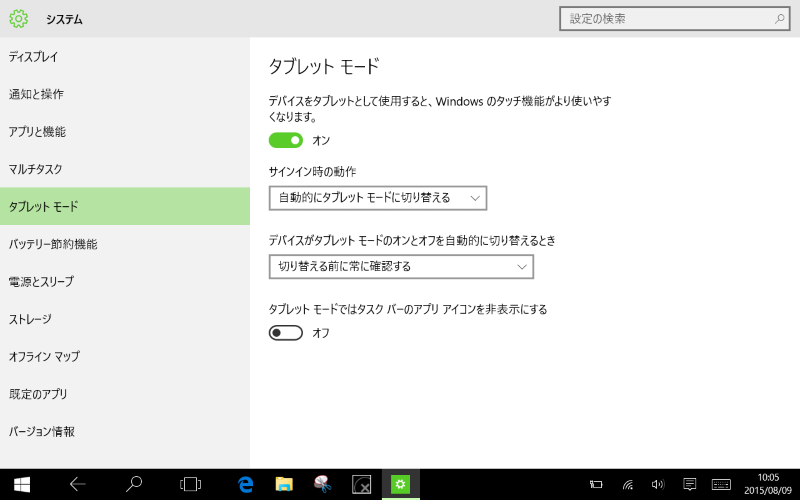Open 既定のアプリ settings page

point(125,394)
